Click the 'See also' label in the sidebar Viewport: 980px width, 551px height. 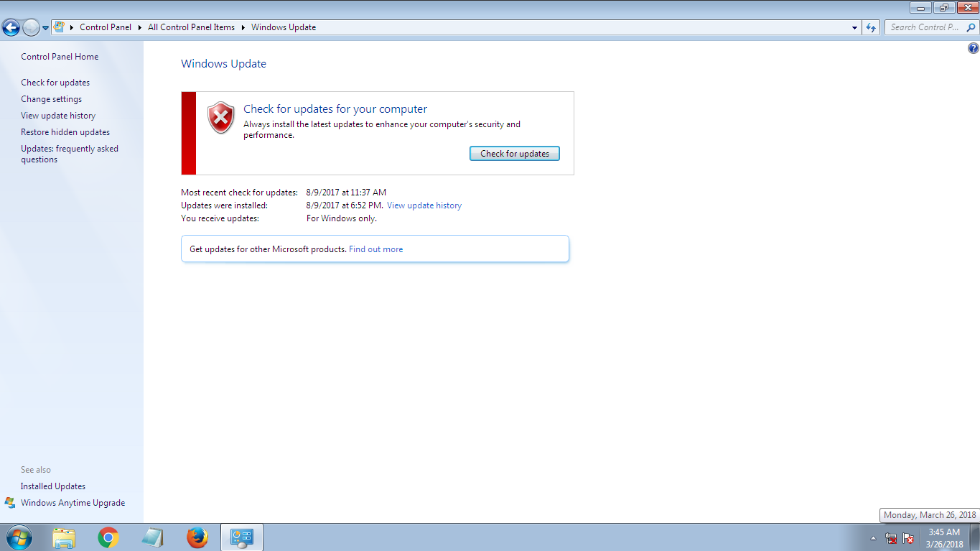click(x=36, y=470)
